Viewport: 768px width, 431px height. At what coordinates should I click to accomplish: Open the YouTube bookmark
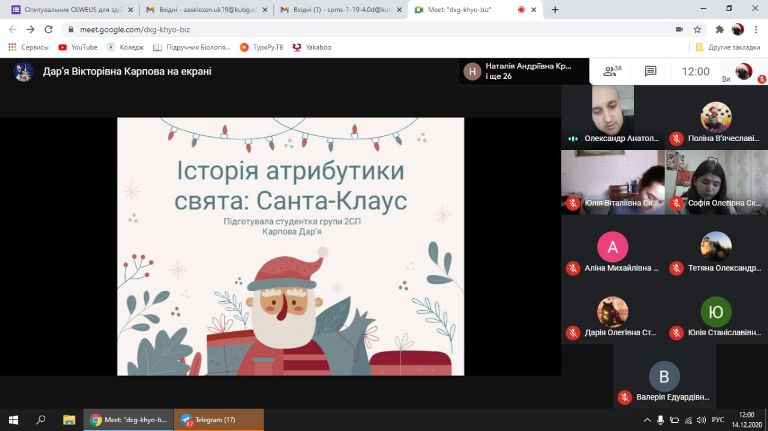pyautogui.click(x=78, y=47)
